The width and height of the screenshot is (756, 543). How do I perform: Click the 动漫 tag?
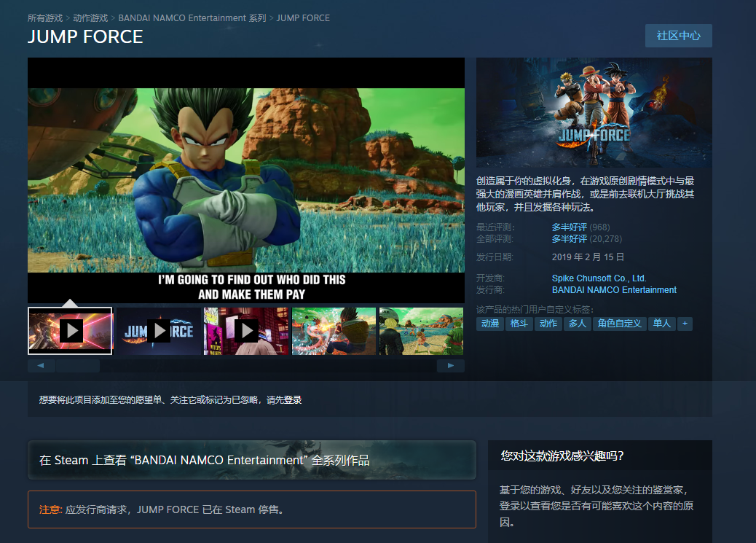(x=490, y=324)
